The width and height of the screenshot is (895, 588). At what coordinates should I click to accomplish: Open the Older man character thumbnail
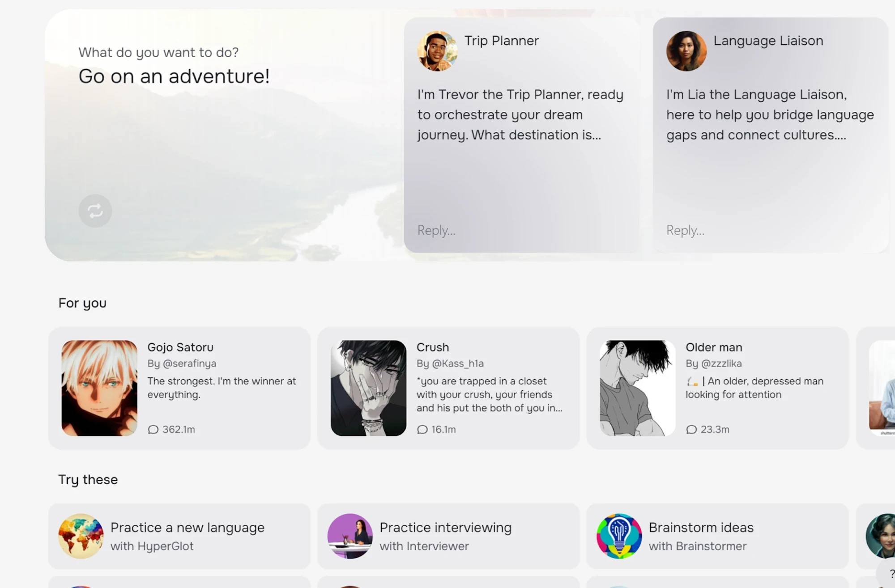pyautogui.click(x=637, y=388)
